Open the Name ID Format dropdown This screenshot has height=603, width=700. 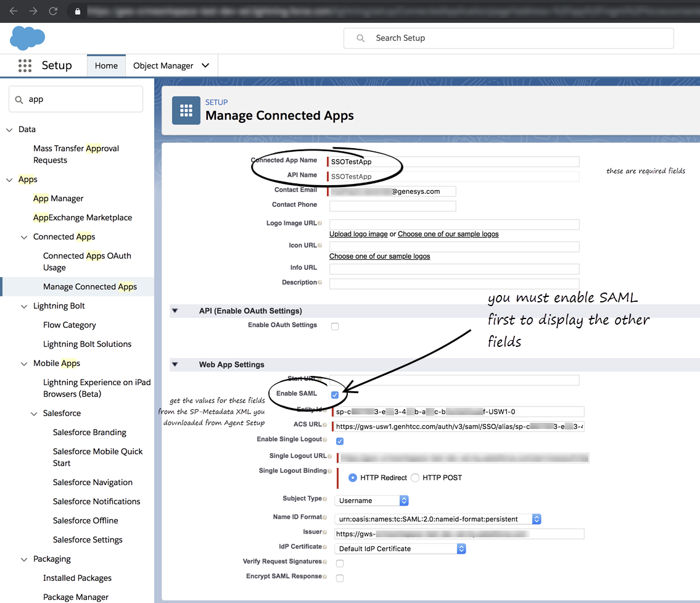[438, 519]
